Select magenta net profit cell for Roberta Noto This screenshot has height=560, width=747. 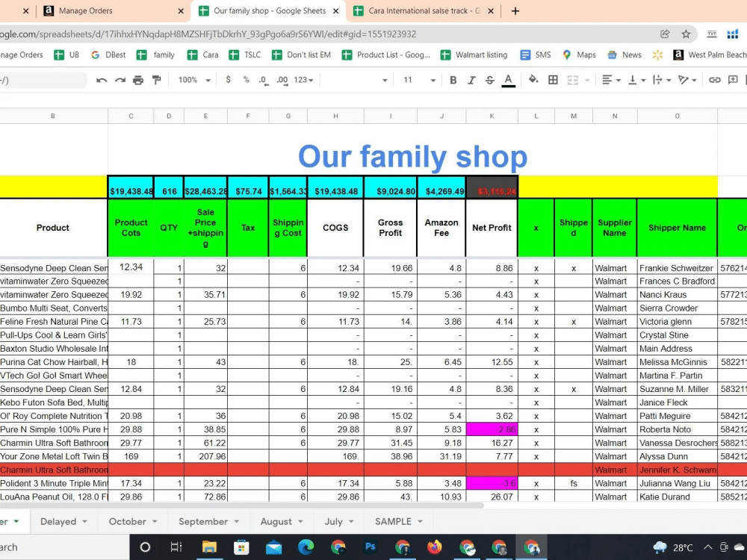tap(492, 429)
